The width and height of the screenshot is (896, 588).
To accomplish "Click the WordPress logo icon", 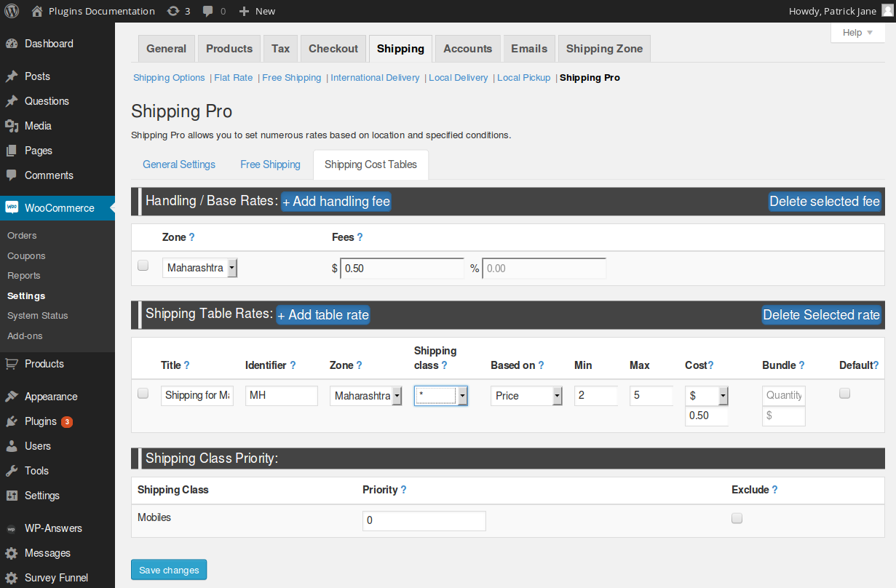I will 12,11.
